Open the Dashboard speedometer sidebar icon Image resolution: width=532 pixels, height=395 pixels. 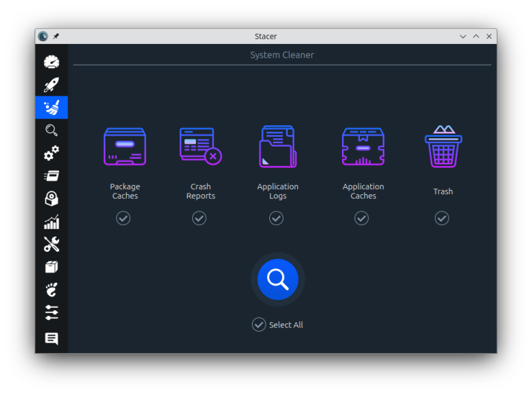52,62
